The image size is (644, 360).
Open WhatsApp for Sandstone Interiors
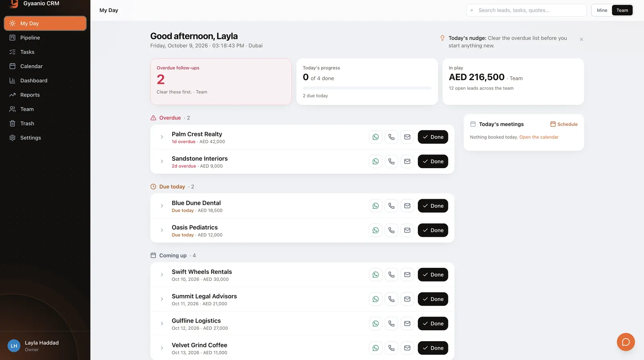click(x=376, y=162)
